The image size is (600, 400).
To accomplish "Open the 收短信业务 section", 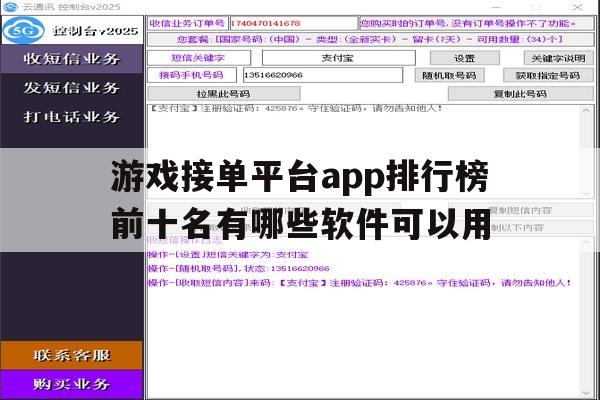I will click(x=72, y=59).
